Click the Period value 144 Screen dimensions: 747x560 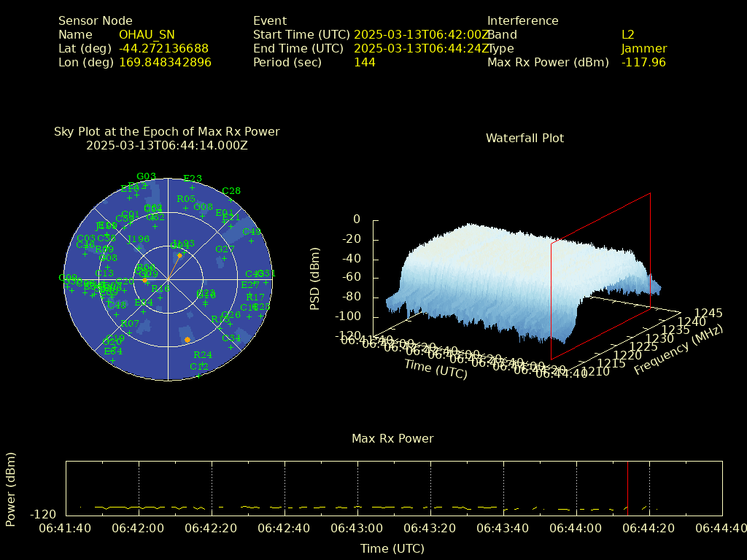pyautogui.click(x=364, y=62)
